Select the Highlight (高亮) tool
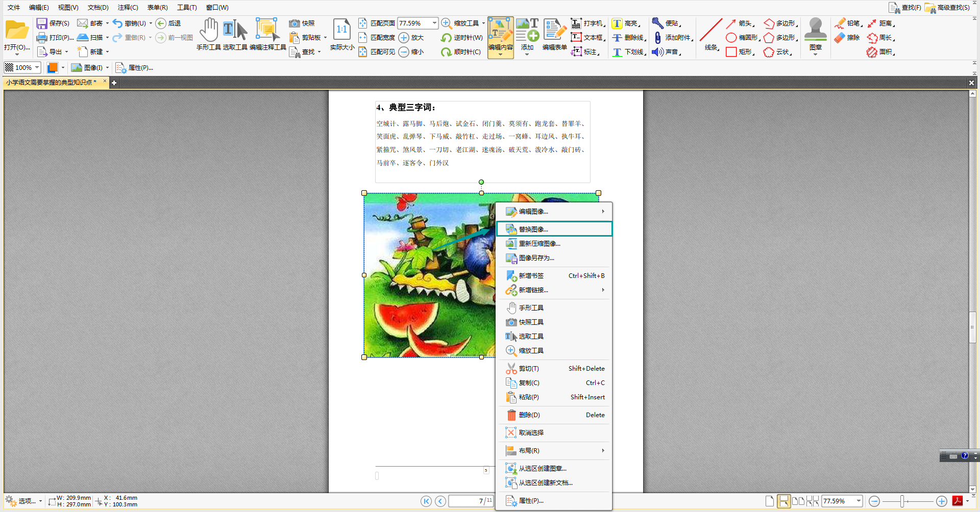Image resolution: width=980 pixels, height=512 pixels. pos(626,23)
